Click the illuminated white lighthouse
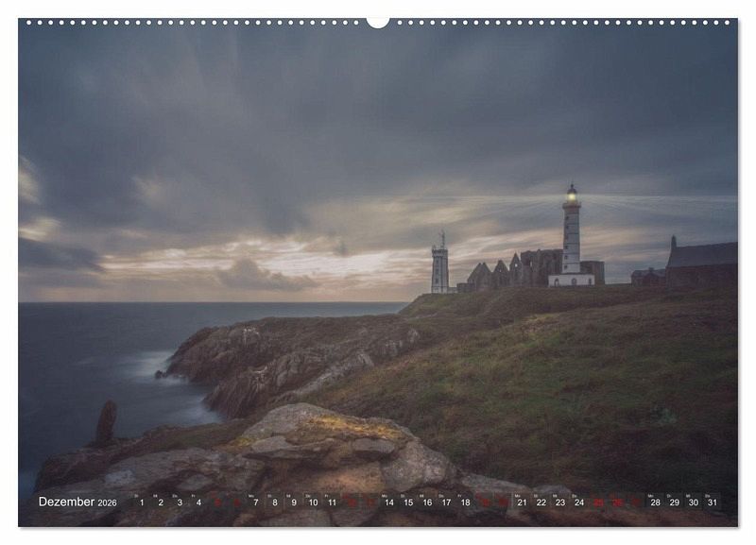 572,236
